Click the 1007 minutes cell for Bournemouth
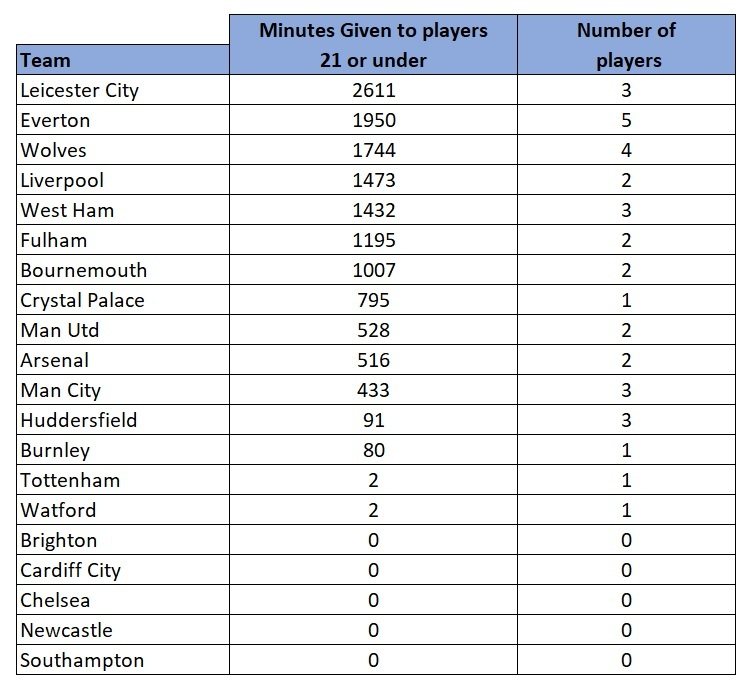The width and height of the screenshot is (749, 684). point(373,270)
